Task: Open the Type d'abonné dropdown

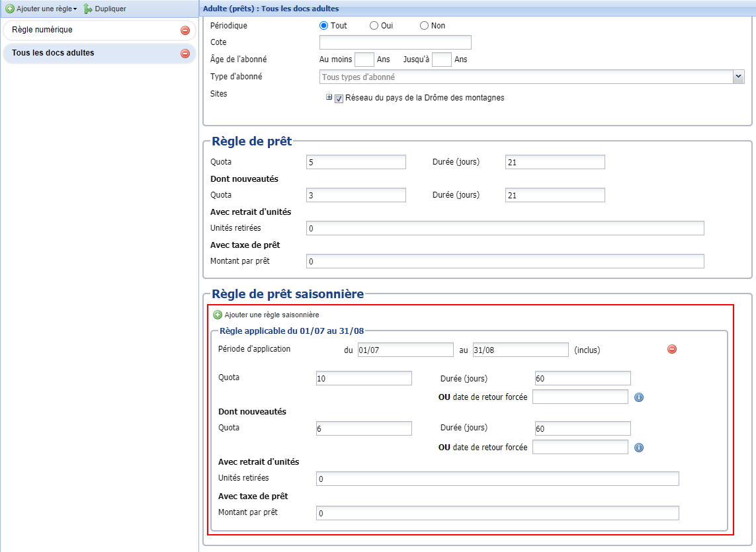Action: coord(739,77)
